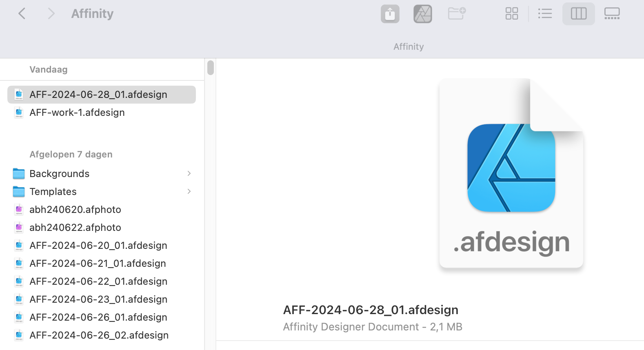This screenshot has height=350, width=644.
Task: Click AFF-work-1.afdesign file icon
Action: (x=19, y=113)
